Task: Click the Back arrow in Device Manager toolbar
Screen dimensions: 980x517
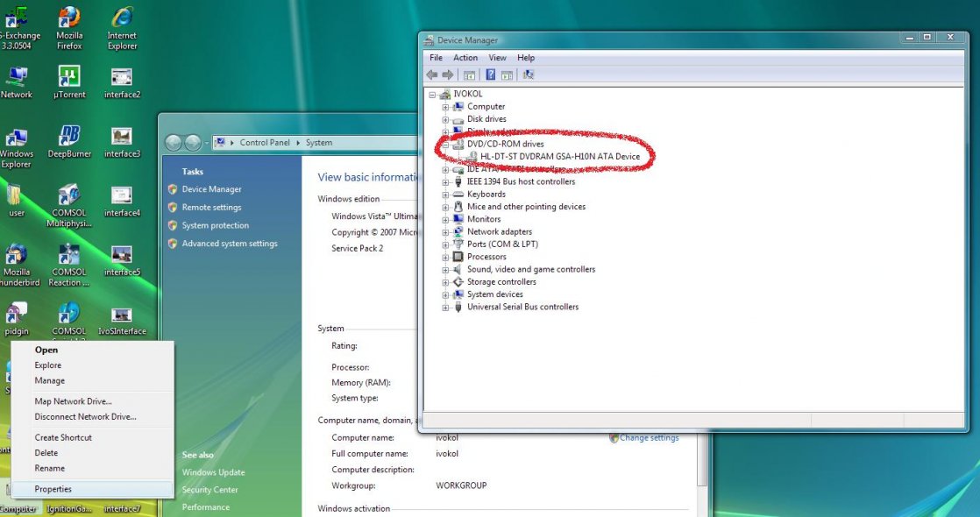Action: coord(431,75)
